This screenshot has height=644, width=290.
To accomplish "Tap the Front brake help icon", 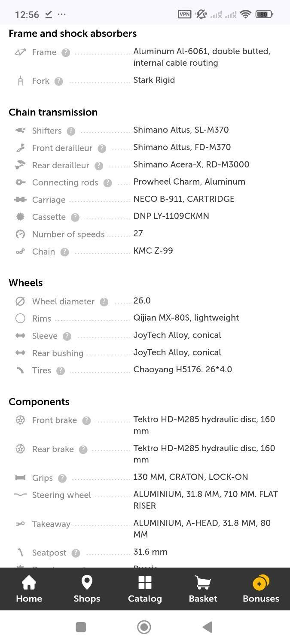I will 86,421.
